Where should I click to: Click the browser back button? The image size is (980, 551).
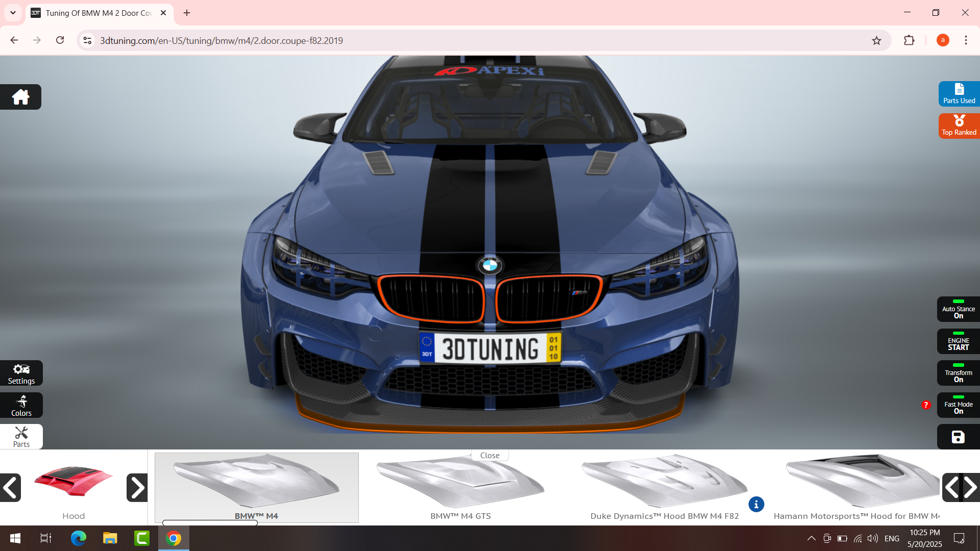pyautogui.click(x=14, y=40)
